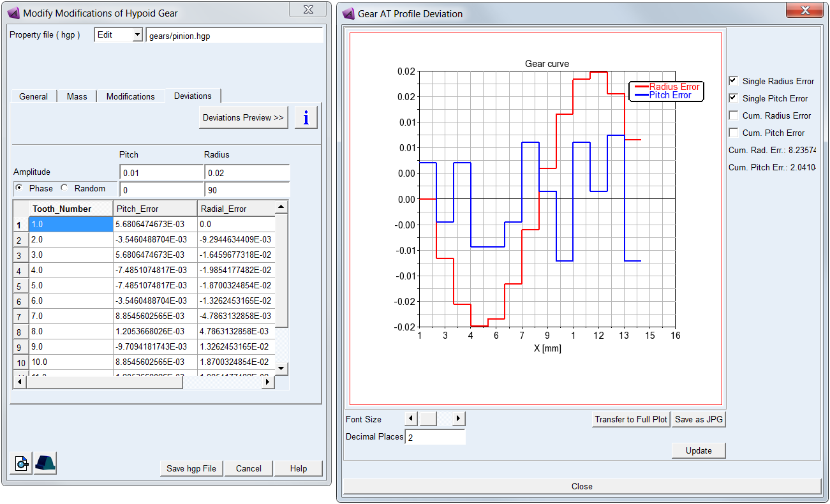Select the Random radio button
The width and height of the screenshot is (830, 504).
(64, 188)
